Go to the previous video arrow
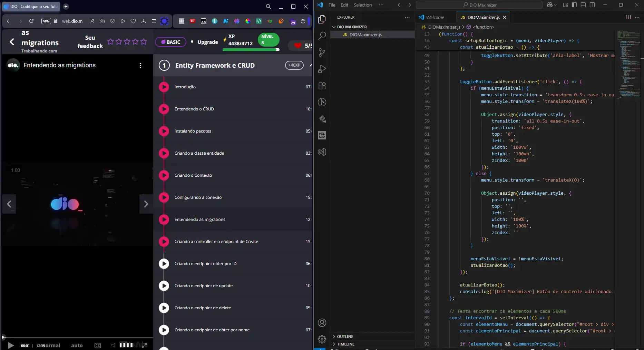The image size is (644, 350). (x=9, y=204)
